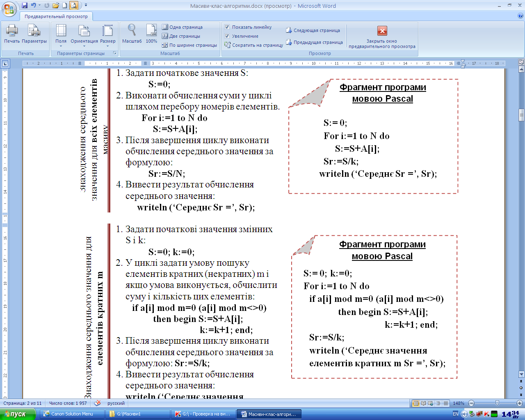This screenshot has width=525, height=420.
Task: Create a new blank document
Action: click(64, 5)
